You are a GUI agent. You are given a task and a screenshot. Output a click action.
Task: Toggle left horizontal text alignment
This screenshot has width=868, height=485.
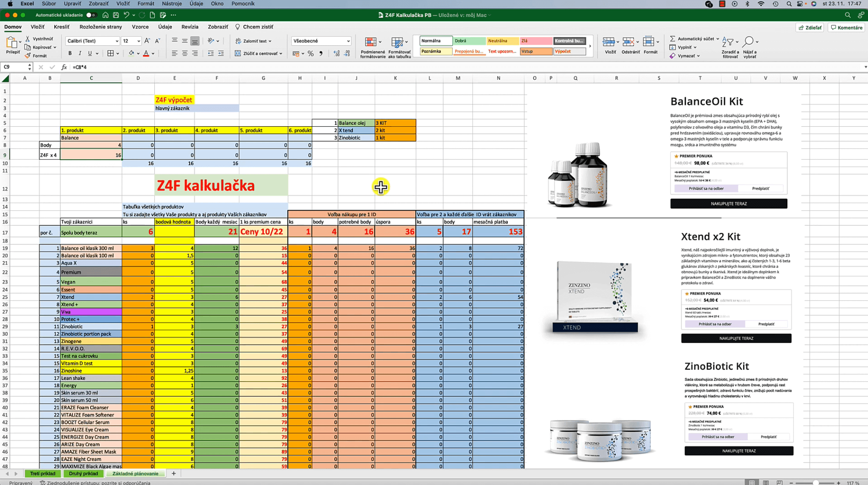(175, 53)
